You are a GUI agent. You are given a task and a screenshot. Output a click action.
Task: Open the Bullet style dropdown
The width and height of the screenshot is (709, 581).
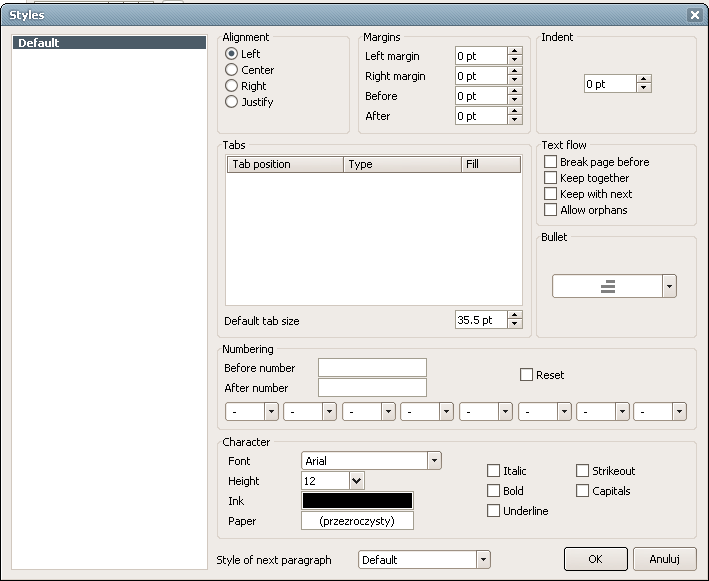pos(669,286)
